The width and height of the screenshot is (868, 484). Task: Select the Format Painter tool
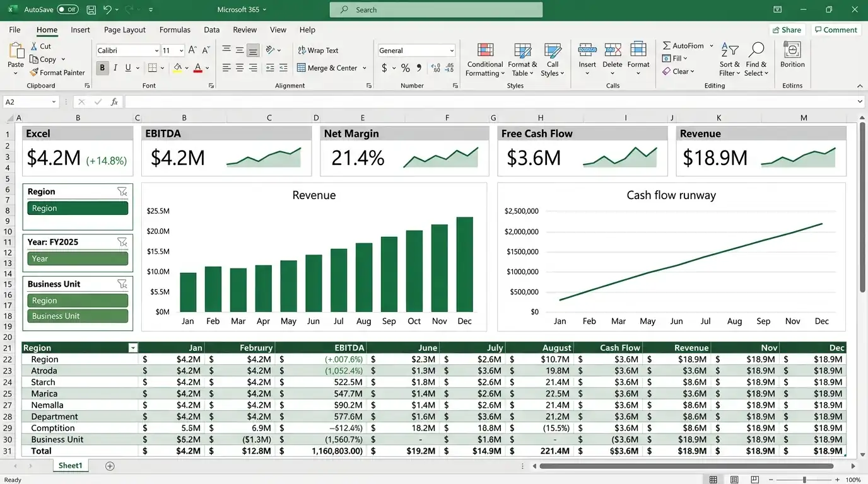[57, 72]
